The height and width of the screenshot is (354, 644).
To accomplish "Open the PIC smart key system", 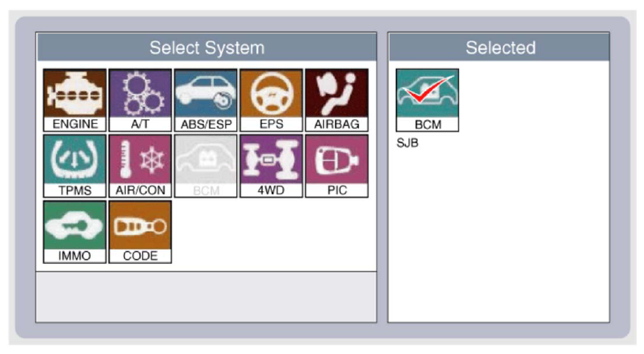I will [337, 166].
